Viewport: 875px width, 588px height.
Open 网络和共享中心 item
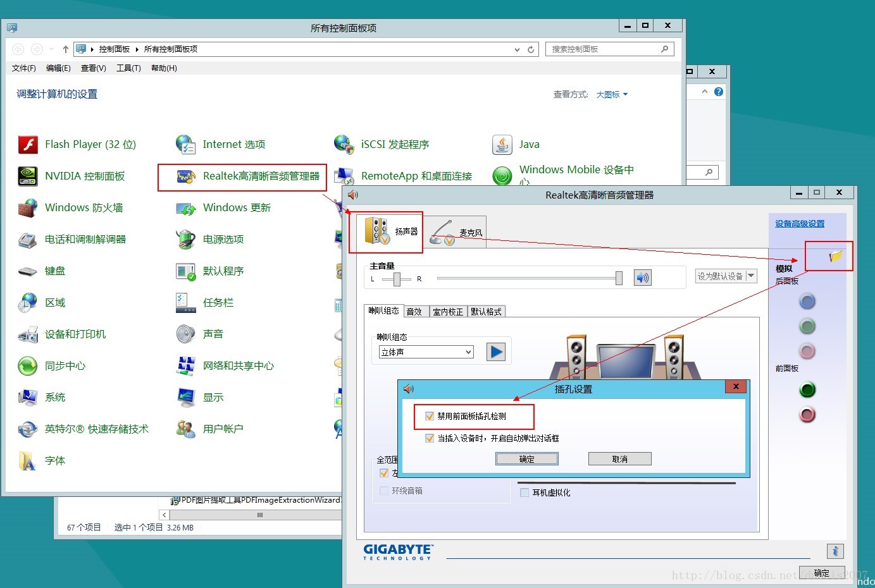[225, 365]
